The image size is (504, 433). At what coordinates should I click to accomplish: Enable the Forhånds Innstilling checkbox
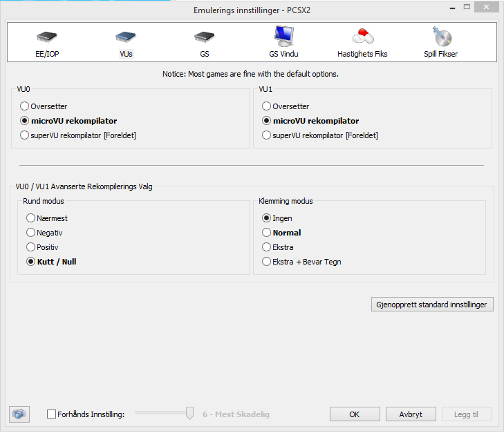pos(51,414)
